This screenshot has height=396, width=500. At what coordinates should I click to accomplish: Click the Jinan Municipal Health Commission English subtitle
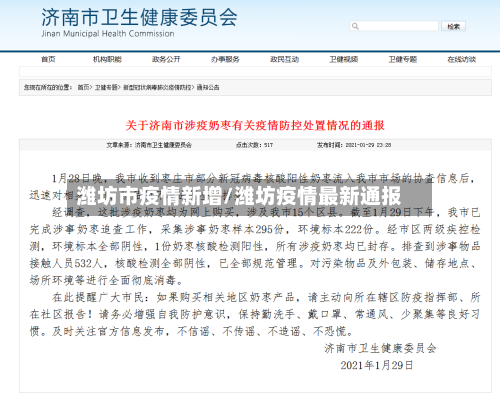(108, 34)
